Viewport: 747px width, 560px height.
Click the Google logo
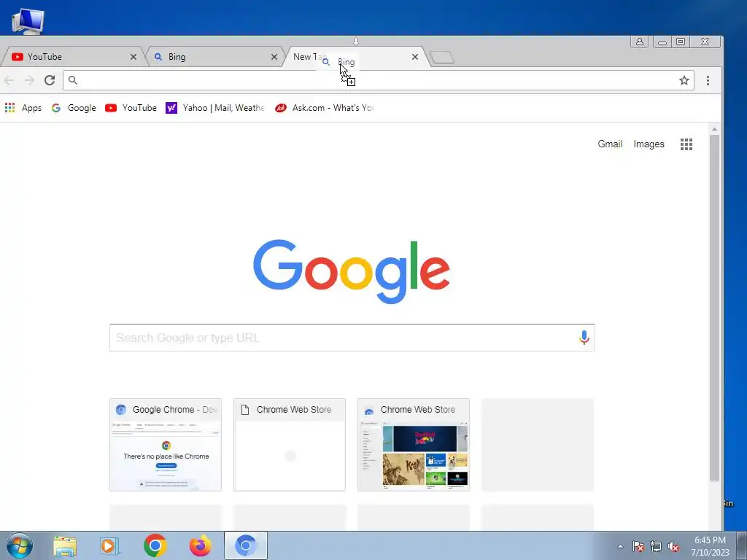352,271
